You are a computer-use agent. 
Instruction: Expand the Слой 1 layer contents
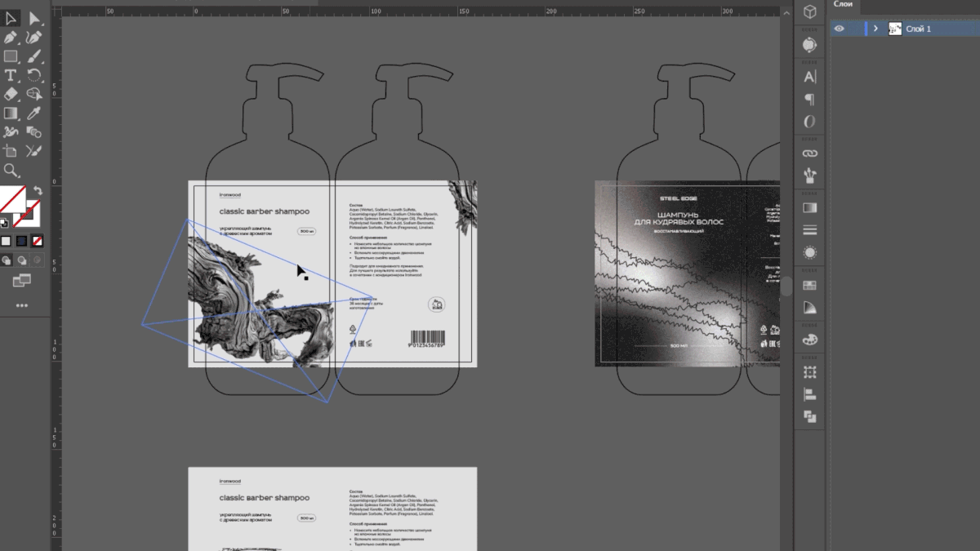point(876,29)
